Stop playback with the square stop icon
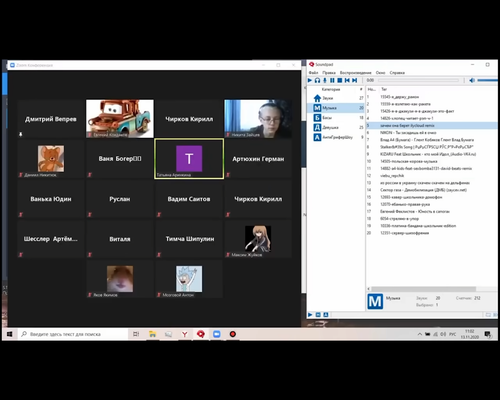This screenshot has width=500, height=400. (x=340, y=80)
